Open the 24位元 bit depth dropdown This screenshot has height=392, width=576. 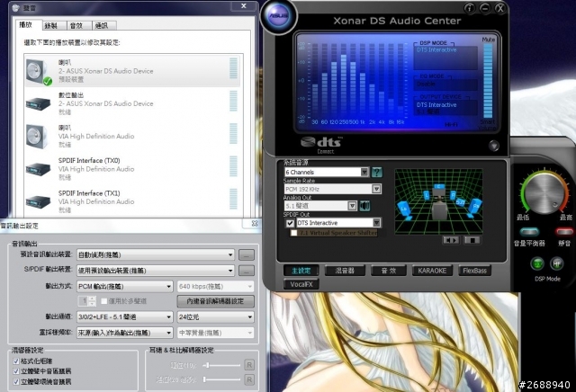click(x=216, y=316)
